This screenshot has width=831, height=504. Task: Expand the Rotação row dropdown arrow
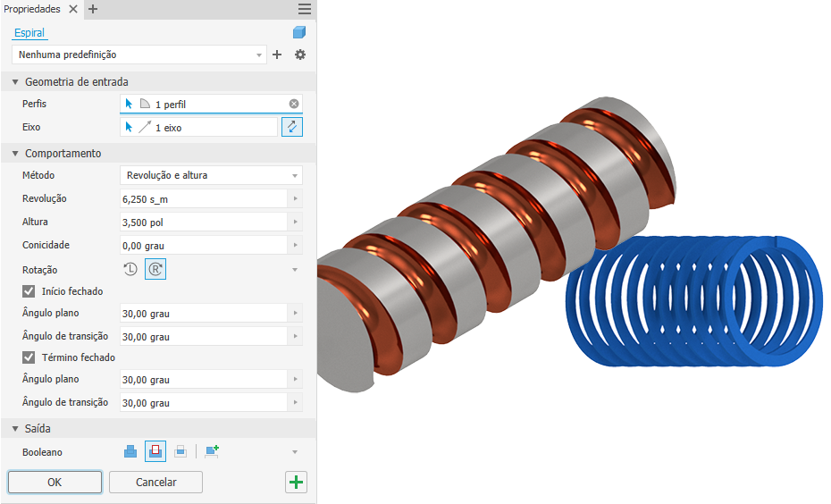[295, 270]
